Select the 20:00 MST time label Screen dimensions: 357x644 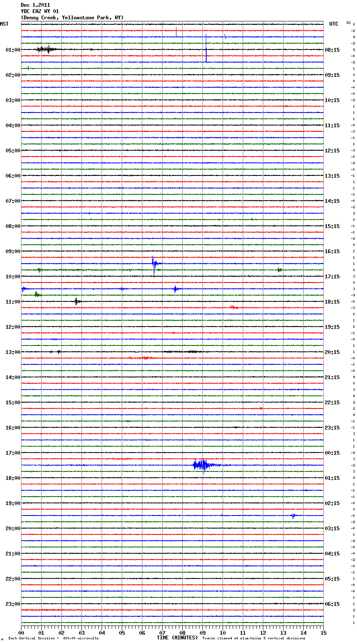tap(13, 529)
